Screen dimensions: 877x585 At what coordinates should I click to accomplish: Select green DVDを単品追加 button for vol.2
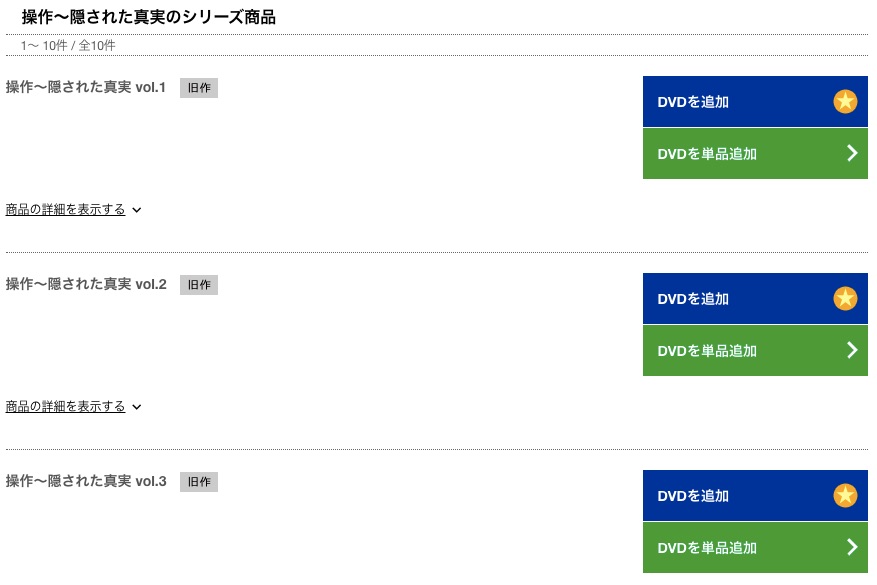(x=755, y=351)
